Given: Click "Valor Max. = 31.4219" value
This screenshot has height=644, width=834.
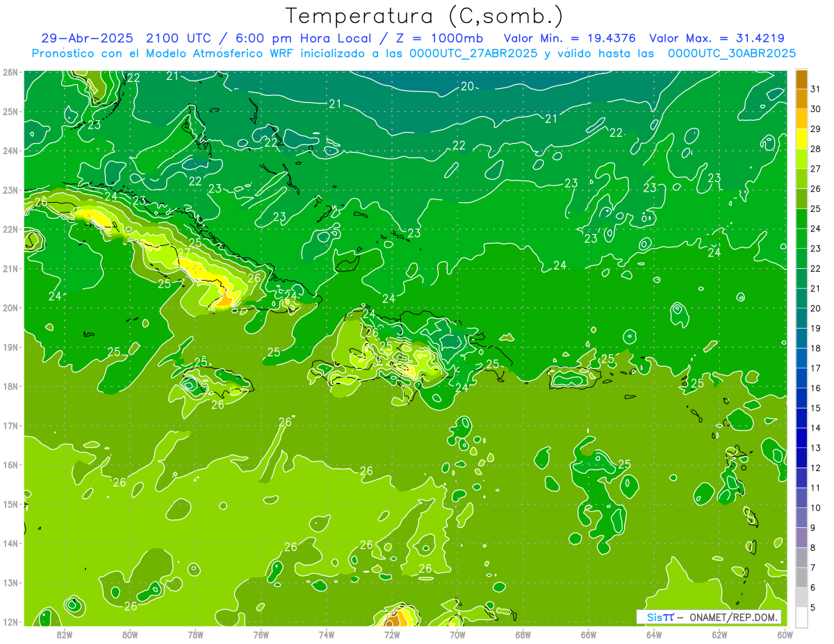Looking at the screenshot, I should click(717, 38).
